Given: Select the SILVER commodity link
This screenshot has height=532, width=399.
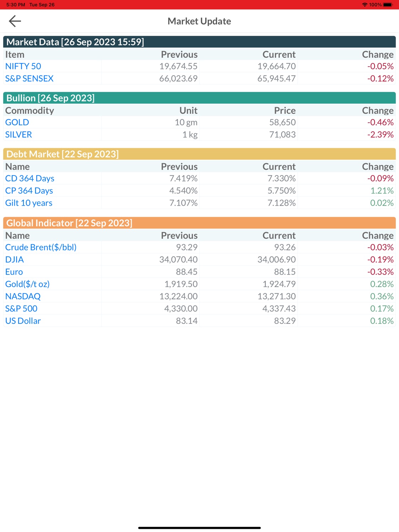Looking at the screenshot, I should (18, 135).
